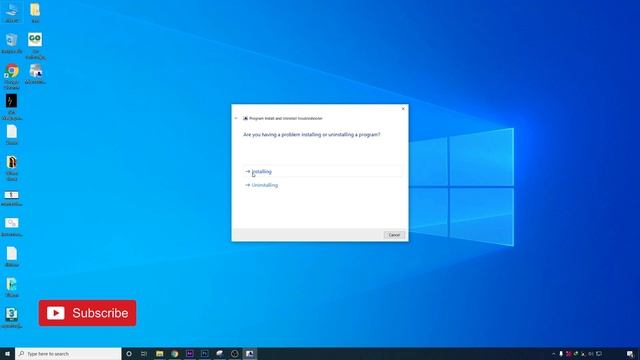Select the Google Chrome desktop shortcut

pos(11,76)
